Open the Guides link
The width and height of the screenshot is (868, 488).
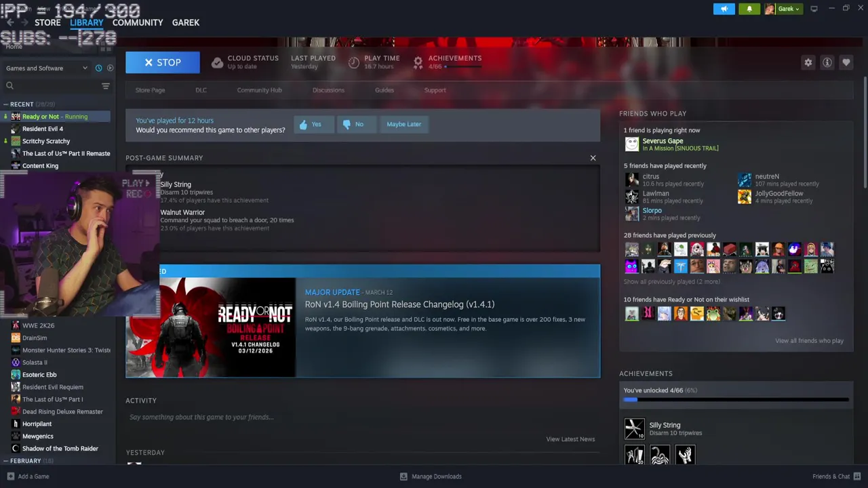coord(384,90)
